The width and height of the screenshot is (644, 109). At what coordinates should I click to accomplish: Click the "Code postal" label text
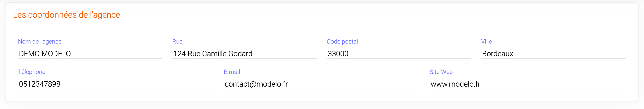pos(342,41)
